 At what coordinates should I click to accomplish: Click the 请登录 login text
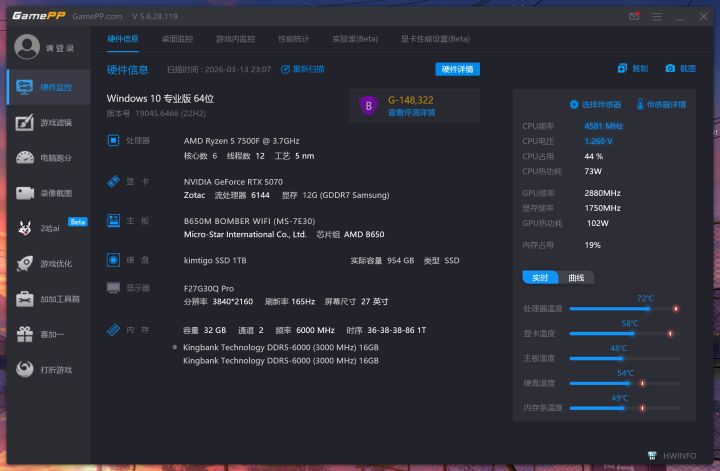(60, 48)
